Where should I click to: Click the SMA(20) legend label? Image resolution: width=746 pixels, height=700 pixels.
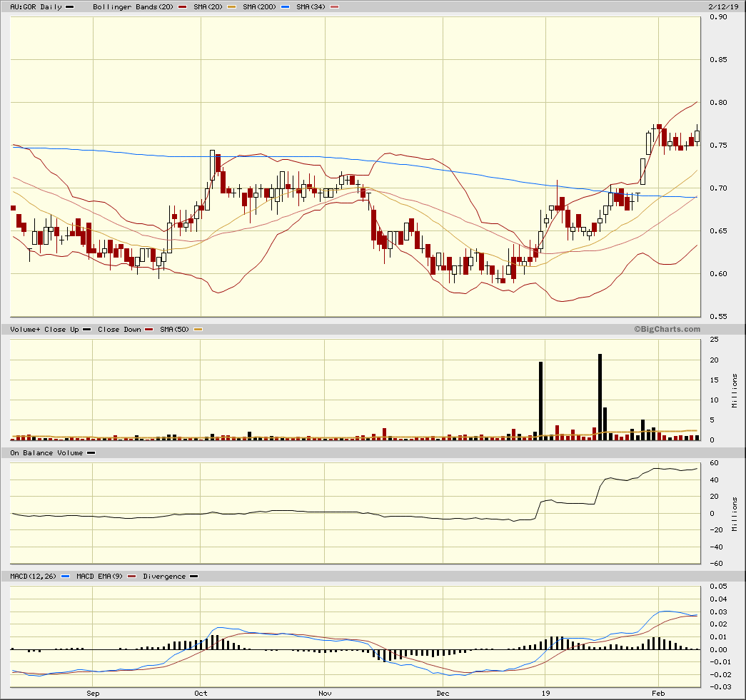[x=208, y=6]
